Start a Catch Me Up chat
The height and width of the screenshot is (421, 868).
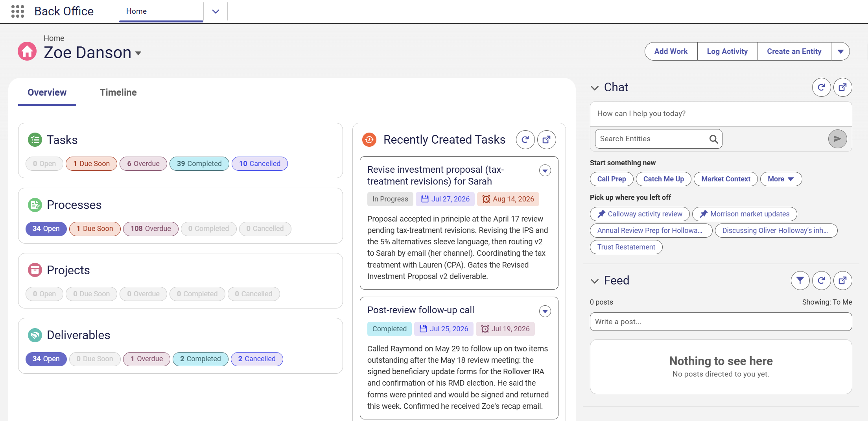663,179
